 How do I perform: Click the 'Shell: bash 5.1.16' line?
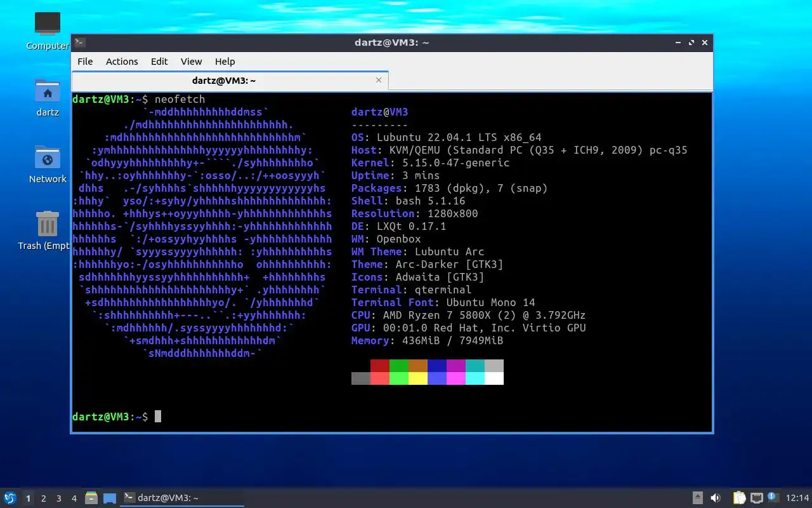click(x=409, y=201)
